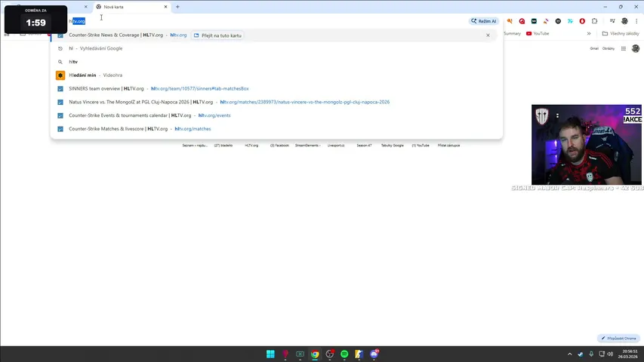
Task: Click the cyan arrows extension icon
Action: [x=570, y=21]
